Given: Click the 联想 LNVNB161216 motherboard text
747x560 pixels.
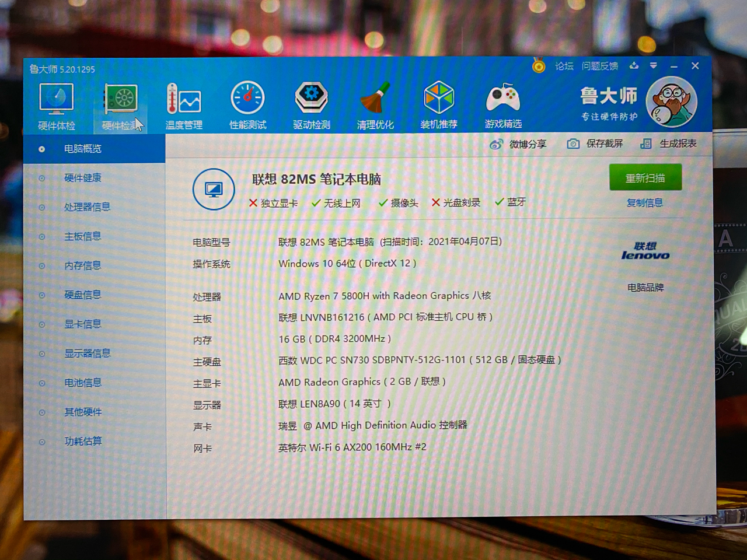Looking at the screenshot, I should coord(386,317).
